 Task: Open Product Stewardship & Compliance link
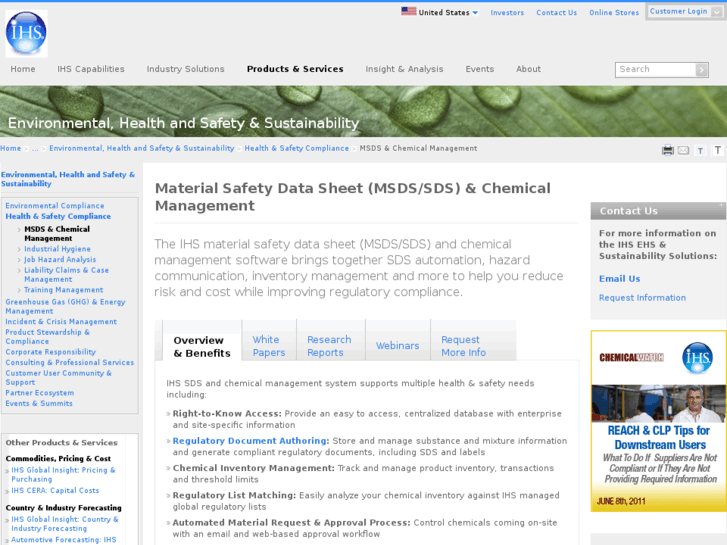pos(47,337)
